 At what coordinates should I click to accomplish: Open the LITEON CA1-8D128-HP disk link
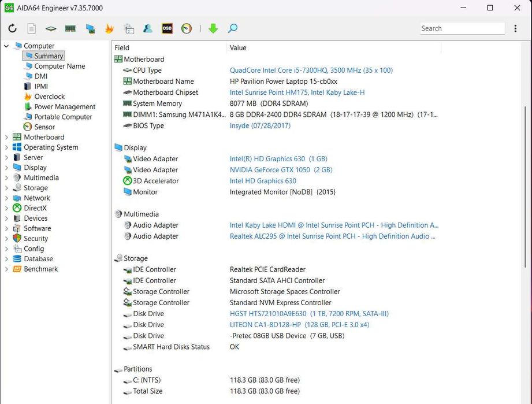pyautogui.click(x=299, y=325)
